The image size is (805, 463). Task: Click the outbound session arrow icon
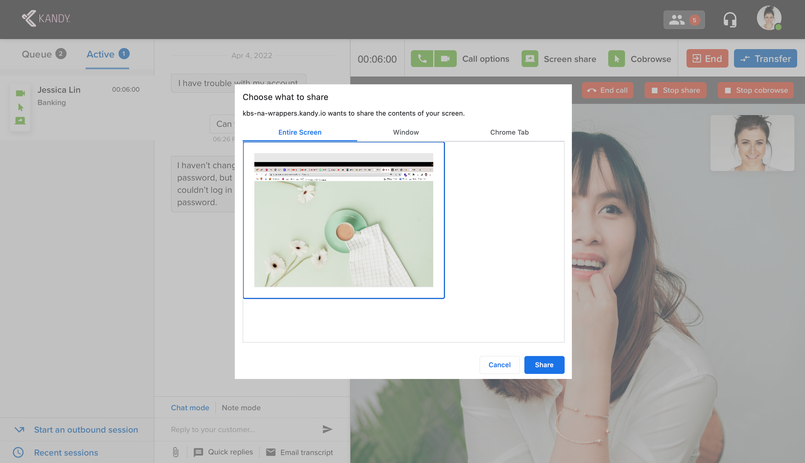20,430
